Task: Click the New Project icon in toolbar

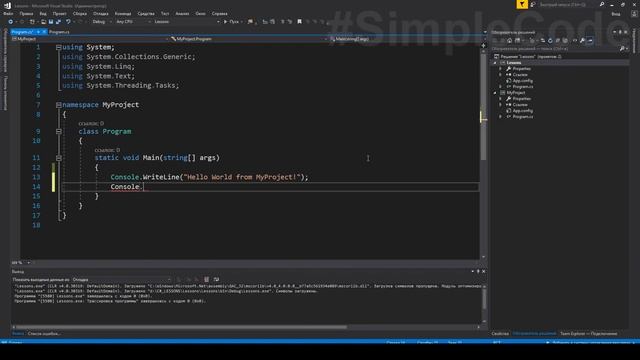Action: [32, 22]
